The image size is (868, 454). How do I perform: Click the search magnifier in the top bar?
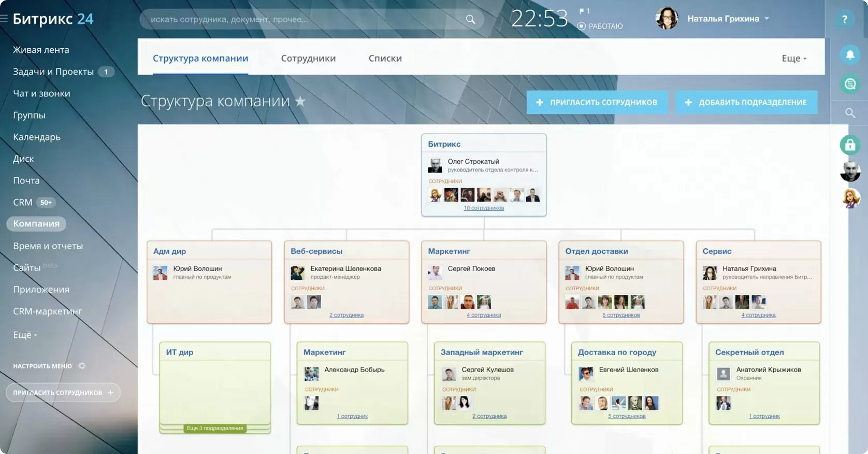click(470, 19)
